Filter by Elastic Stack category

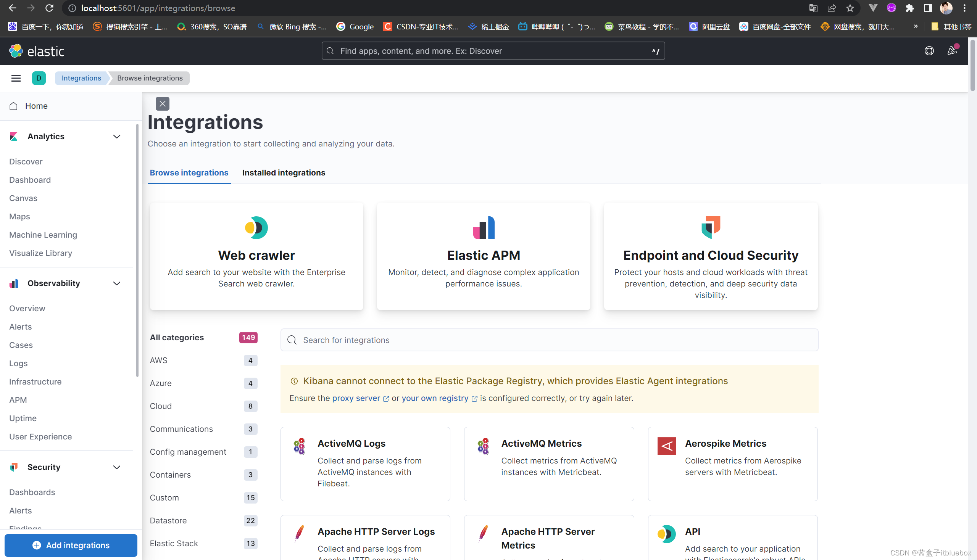203,544
